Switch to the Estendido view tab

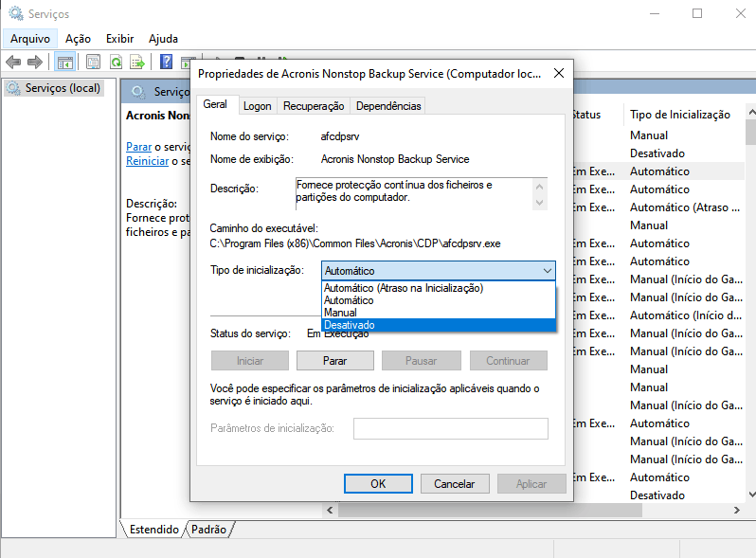(153, 530)
